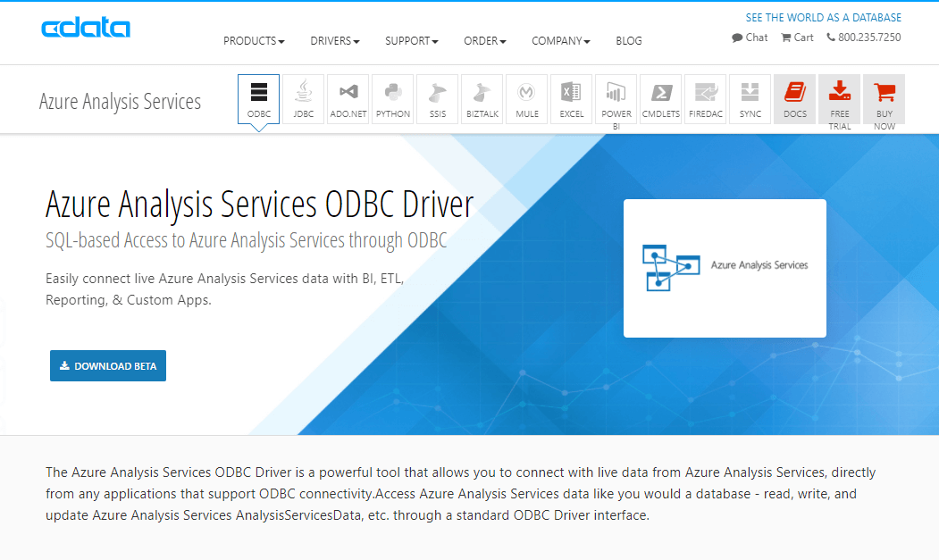Image resolution: width=939 pixels, height=560 pixels.
Task: Open the Mule connector icon
Action: pyautogui.click(x=527, y=99)
